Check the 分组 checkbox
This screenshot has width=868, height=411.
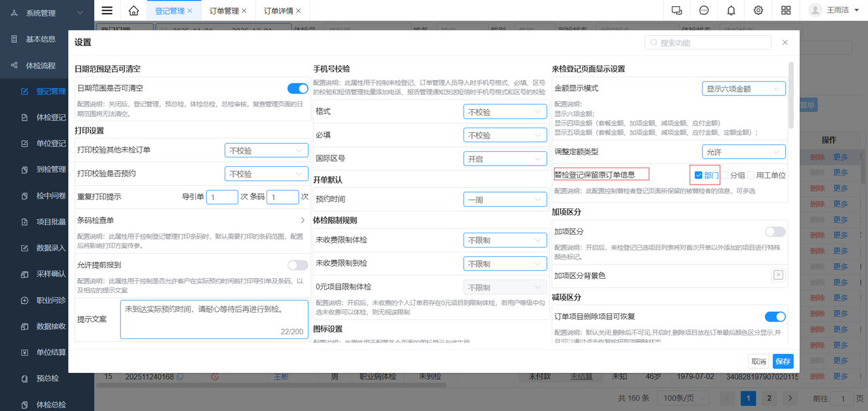click(724, 175)
